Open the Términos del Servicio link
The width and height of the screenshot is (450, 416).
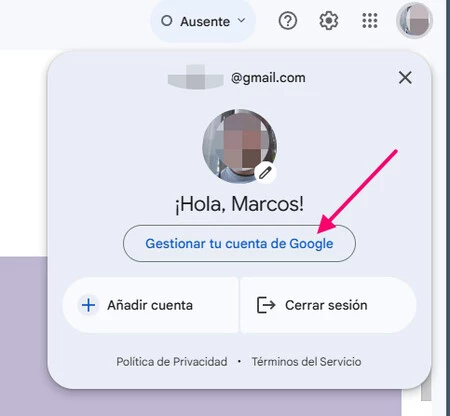click(306, 362)
